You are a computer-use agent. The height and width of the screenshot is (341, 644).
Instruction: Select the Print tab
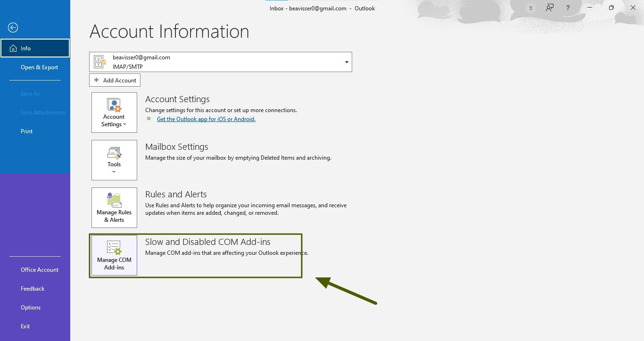(35, 131)
